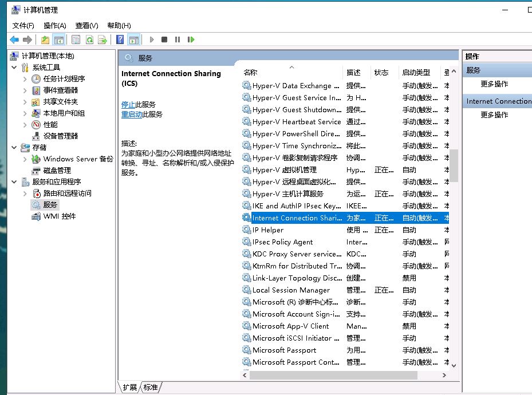Click the horizontal scrollbar left arrow

coord(245,375)
